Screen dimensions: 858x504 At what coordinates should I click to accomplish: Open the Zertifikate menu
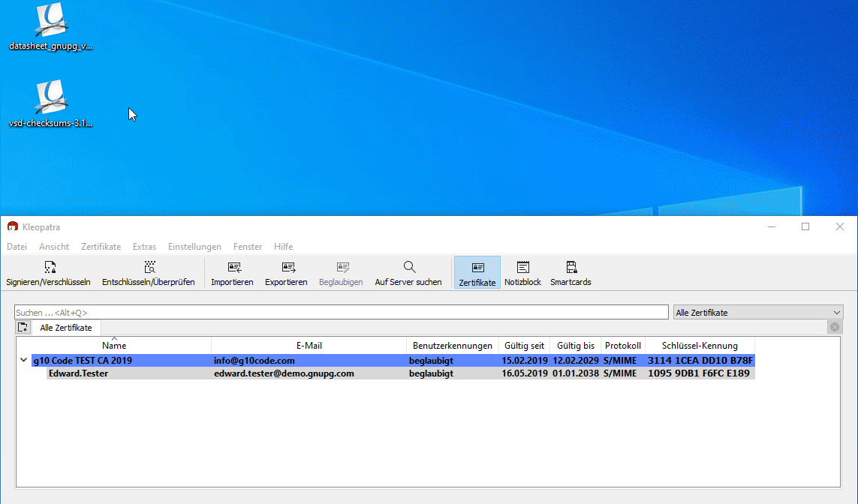[x=101, y=247]
